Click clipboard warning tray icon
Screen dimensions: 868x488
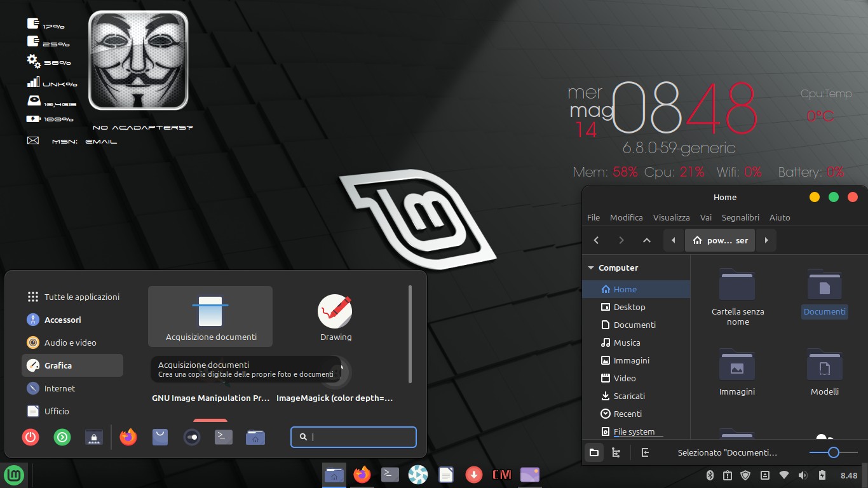click(728, 475)
